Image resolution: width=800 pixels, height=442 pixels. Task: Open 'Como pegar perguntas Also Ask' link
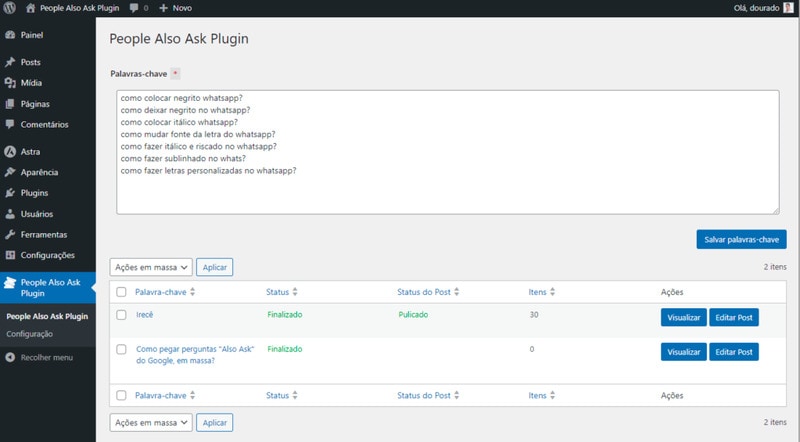195,355
